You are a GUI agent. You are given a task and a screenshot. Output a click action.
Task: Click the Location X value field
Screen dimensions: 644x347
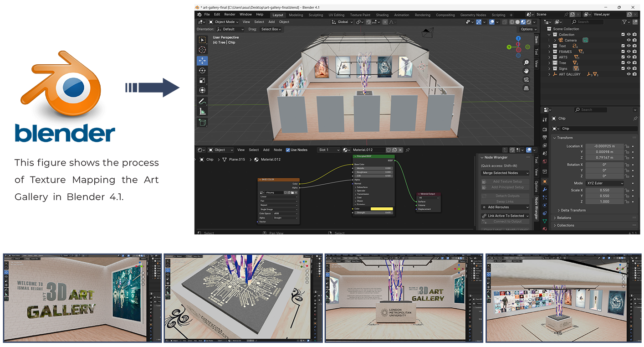pyautogui.click(x=605, y=146)
